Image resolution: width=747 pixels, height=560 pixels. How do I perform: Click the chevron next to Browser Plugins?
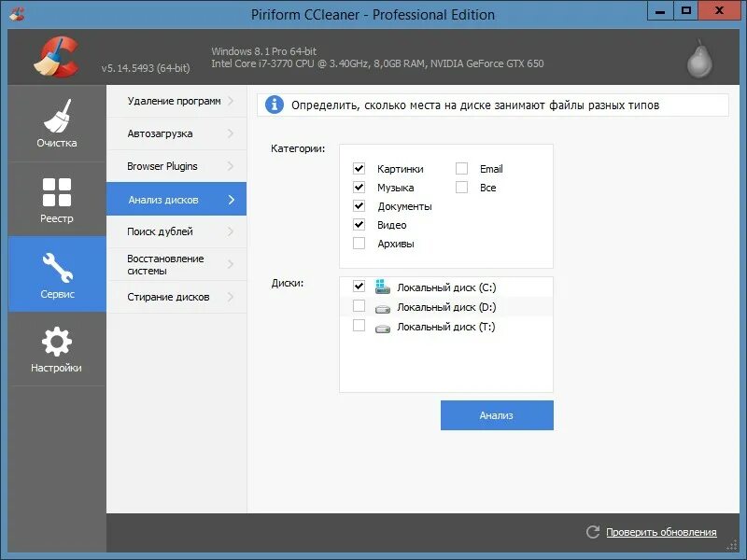point(231,166)
